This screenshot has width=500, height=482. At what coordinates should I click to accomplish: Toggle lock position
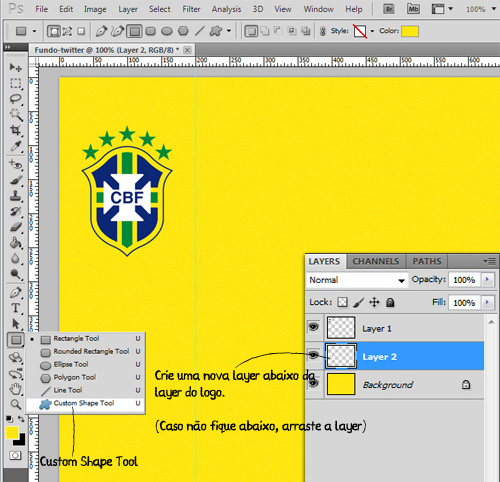click(374, 302)
